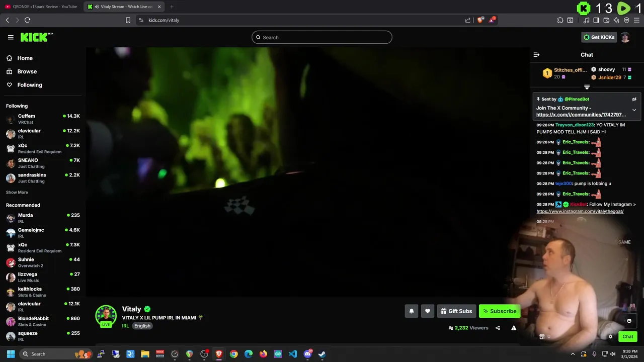Open the Windows Start menu

(x=11, y=354)
